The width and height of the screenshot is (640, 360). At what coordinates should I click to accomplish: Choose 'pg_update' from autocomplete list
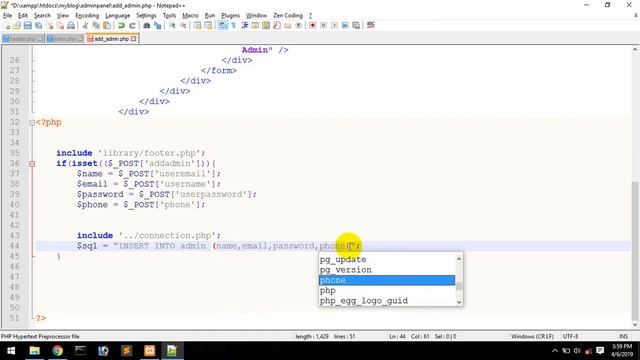(x=387, y=260)
